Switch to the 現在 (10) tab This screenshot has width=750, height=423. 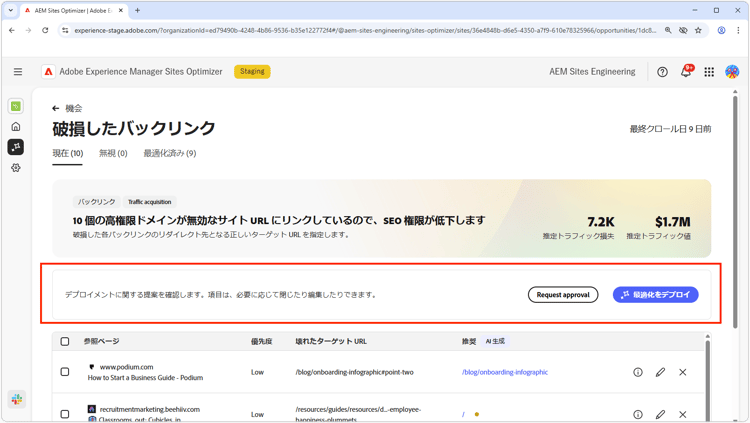point(67,153)
